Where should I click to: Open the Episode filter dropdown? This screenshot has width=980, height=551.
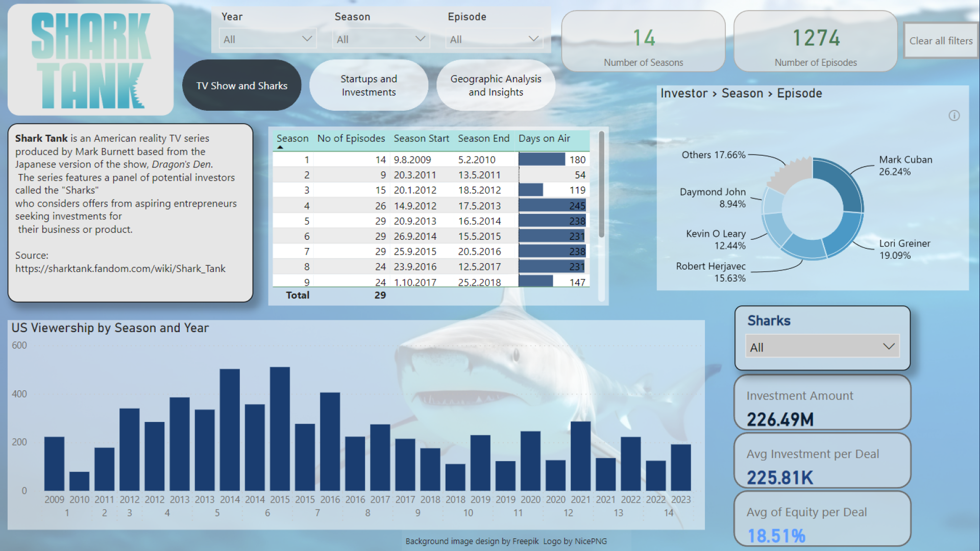tap(494, 39)
